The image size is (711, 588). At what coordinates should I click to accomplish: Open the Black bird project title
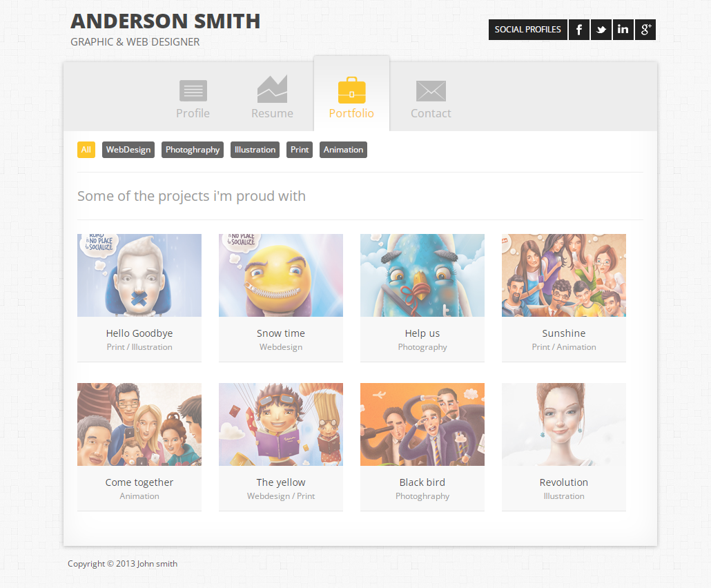(x=422, y=482)
